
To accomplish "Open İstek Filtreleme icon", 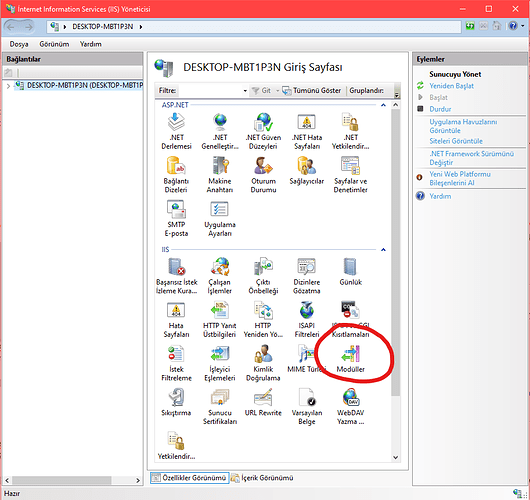I will pos(176,363).
